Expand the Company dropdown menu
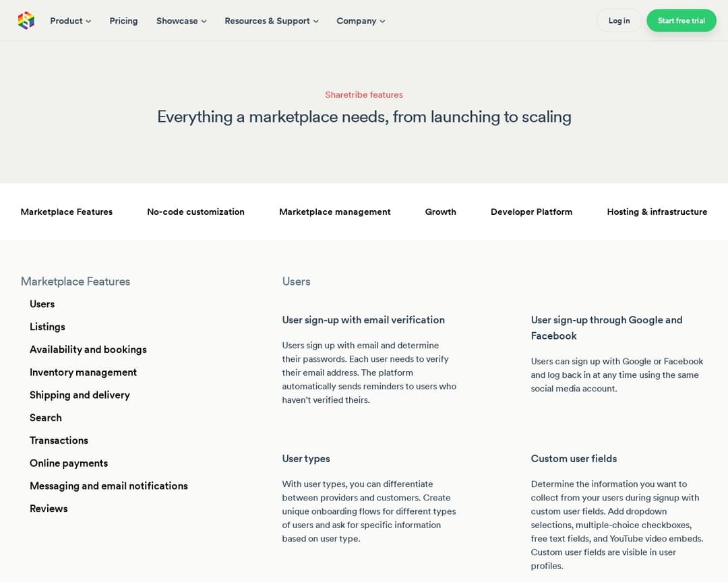 pos(361,21)
